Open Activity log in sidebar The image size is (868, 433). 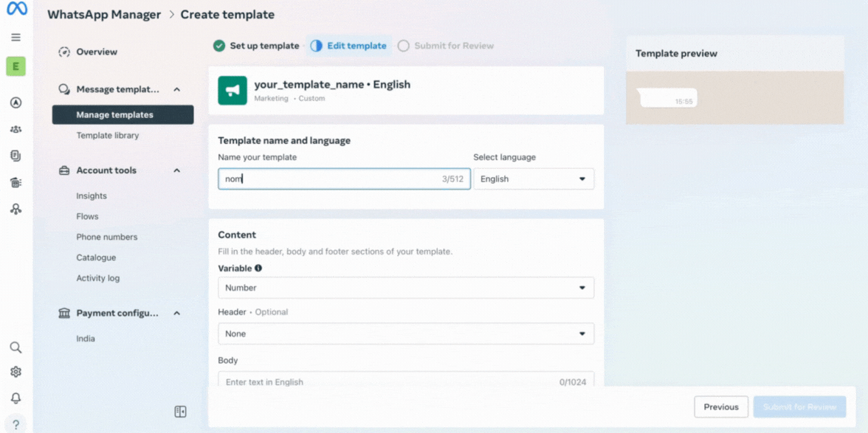coord(98,278)
